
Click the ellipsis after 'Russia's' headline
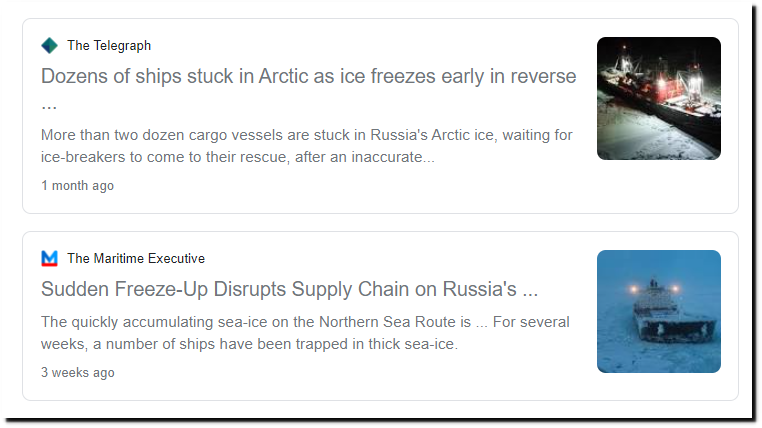(x=530, y=293)
